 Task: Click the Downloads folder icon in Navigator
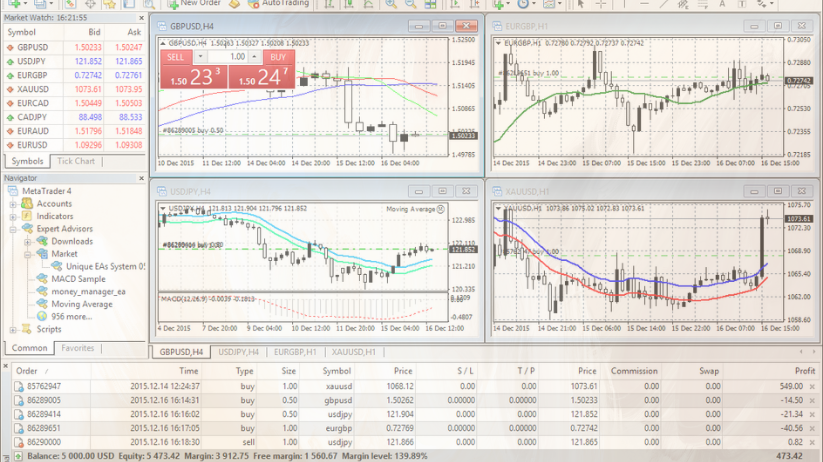click(41, 242)
